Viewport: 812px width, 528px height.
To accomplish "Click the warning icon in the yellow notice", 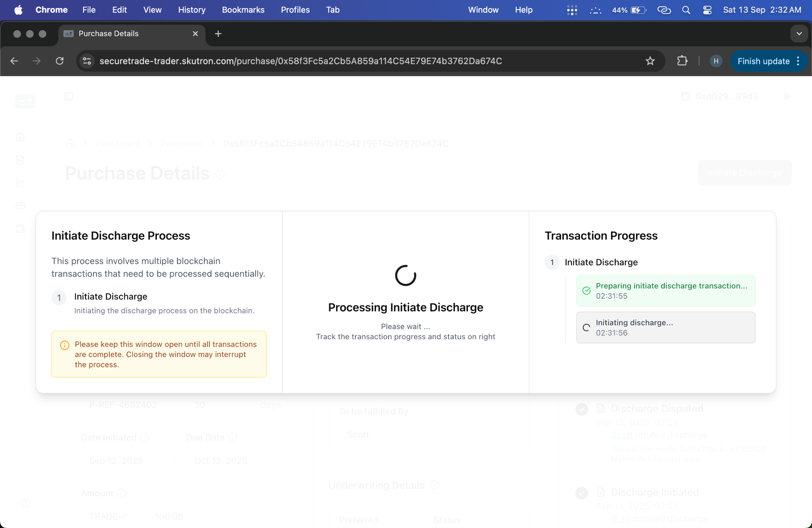I will 64,345.
